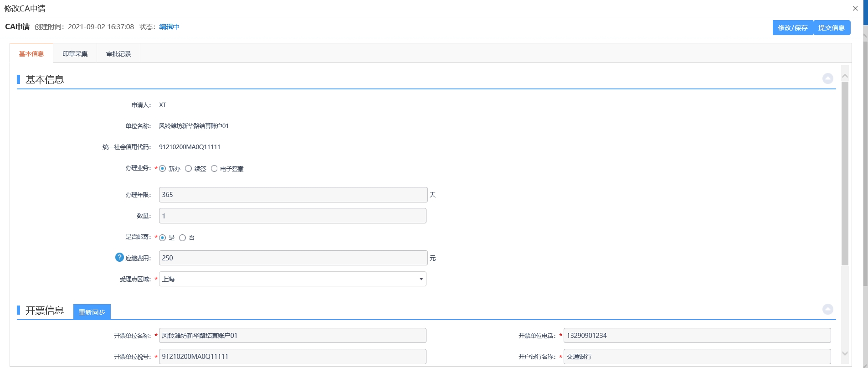
Task: Open the 审批记录 tab
Action: click(118, 54)
